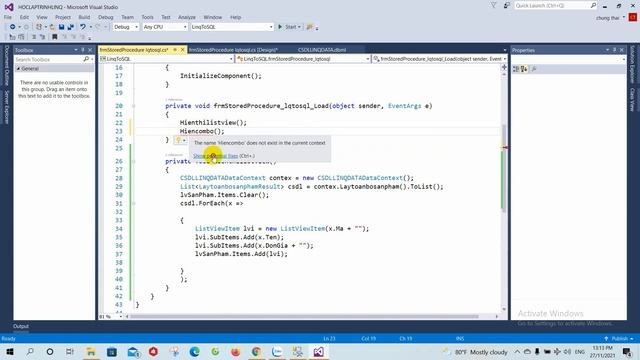Viewport: 640px width, 360px height.
Task: Click Show potential fixes link
Action: point(216,156)
